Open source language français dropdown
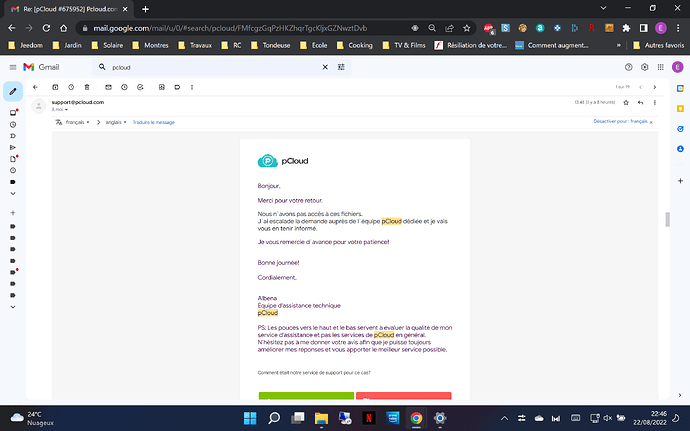Image resolution: width=690 pixels, height=431 pixels. (77, 122)
